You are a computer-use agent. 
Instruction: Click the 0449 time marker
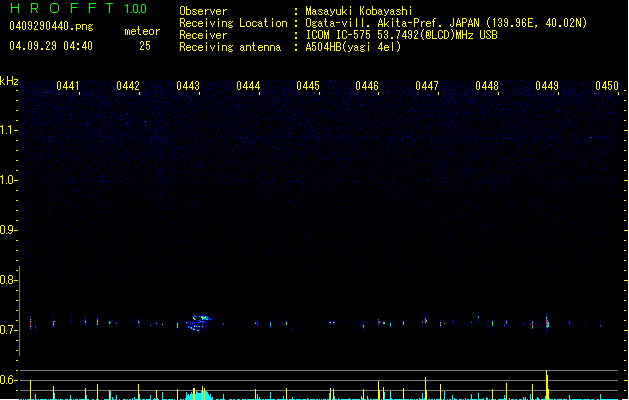pos(547,86)
